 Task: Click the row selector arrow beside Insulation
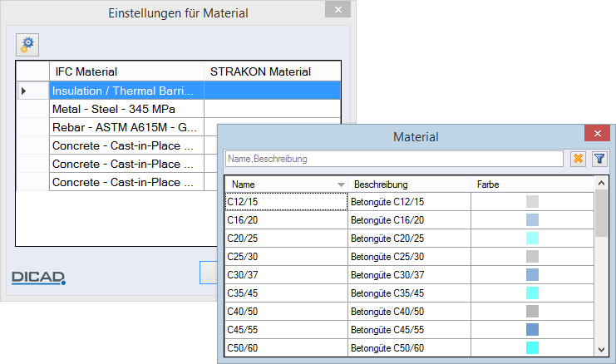(24, 91)
